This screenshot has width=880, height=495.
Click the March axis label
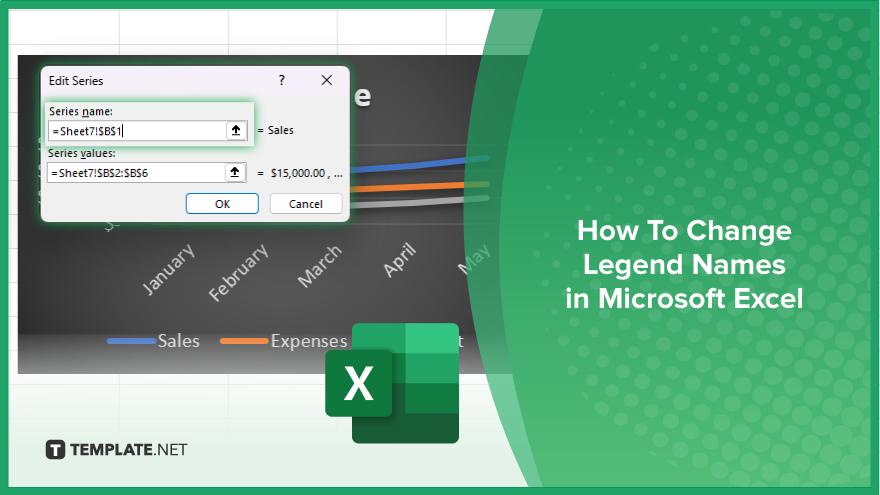coord(319,266)
